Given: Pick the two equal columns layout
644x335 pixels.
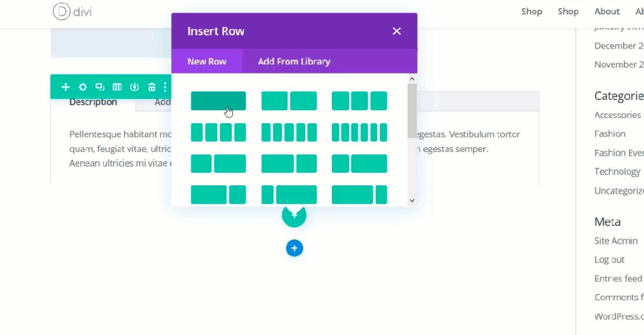Looking at the screenshot, I should point(289,101).
